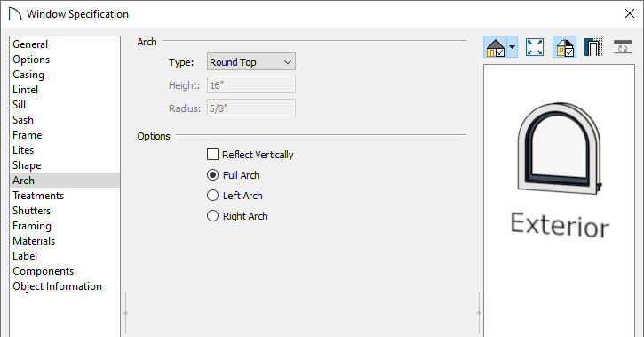Select the Full Arch radio button
The width and height of the screenshot is (644, 337).
(x=212, y=175)
